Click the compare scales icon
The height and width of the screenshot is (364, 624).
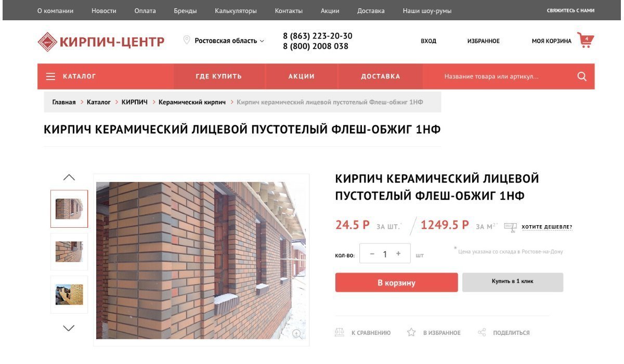click(x=340, y=332)
